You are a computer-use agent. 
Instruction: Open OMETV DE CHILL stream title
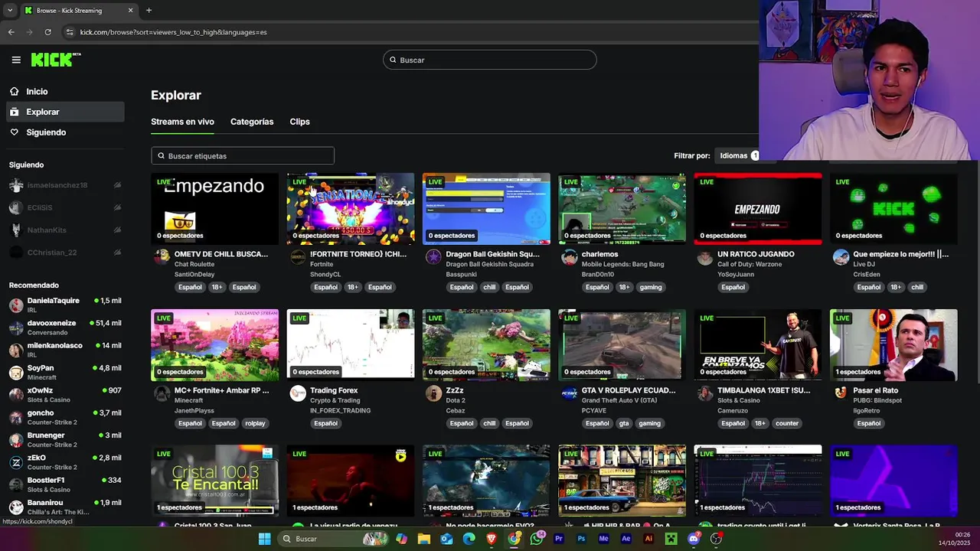(x=221, y=254)
